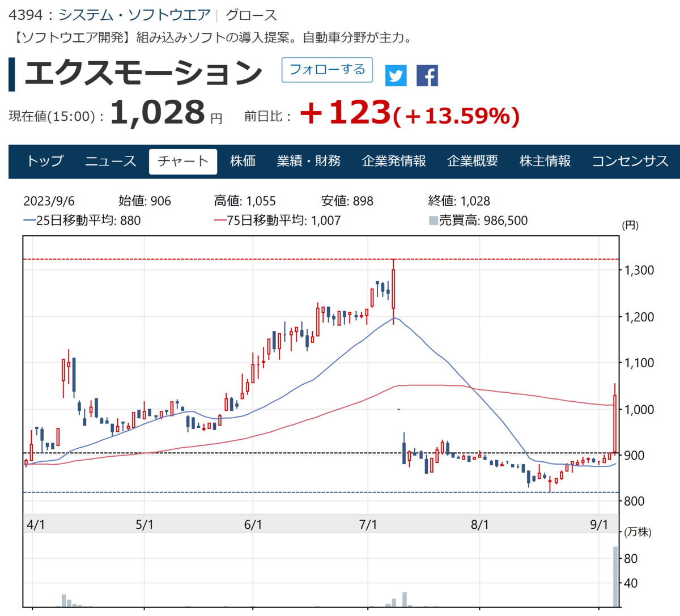Follow the システム・ソフトウエア sector link
This screenshot has height=616, width=680.
(x=134, y=15)
